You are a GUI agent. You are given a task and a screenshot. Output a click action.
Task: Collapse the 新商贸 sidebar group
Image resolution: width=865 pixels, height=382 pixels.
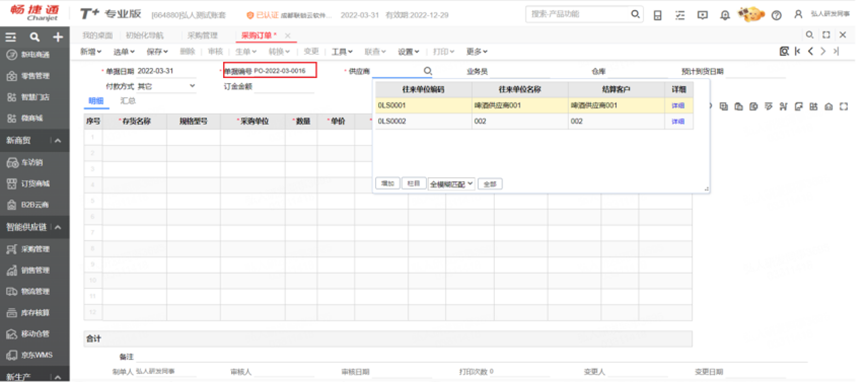pyautogui.click(x=57, y=141)
